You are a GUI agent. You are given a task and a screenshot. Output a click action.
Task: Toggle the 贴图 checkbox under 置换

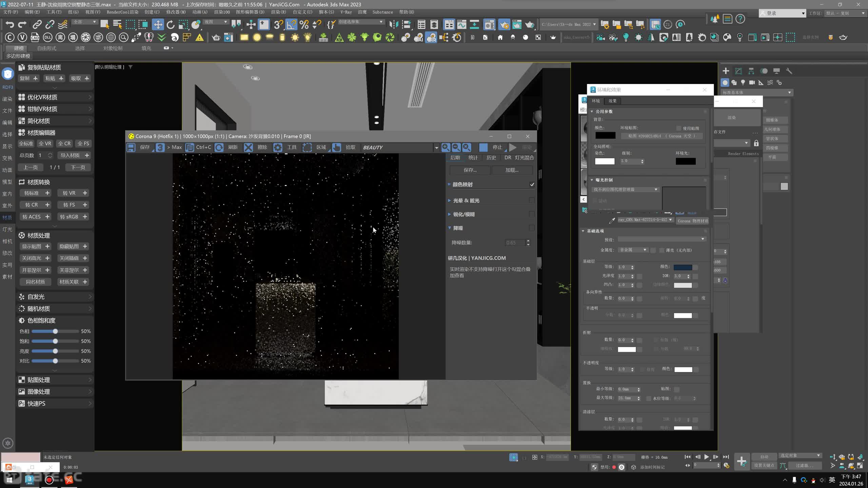click(677, 389)
